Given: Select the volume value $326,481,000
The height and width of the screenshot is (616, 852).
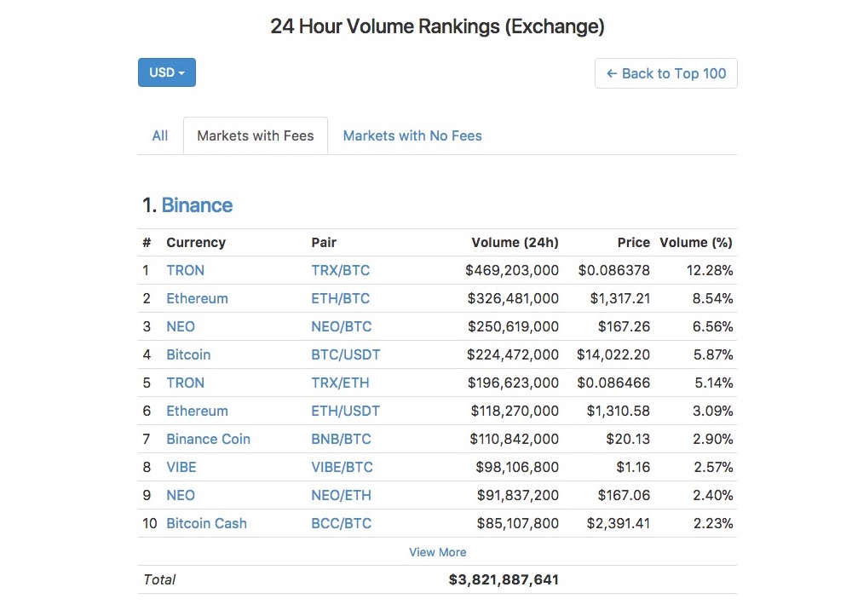Looking at the screenshot, I should (x=513, y=299).
